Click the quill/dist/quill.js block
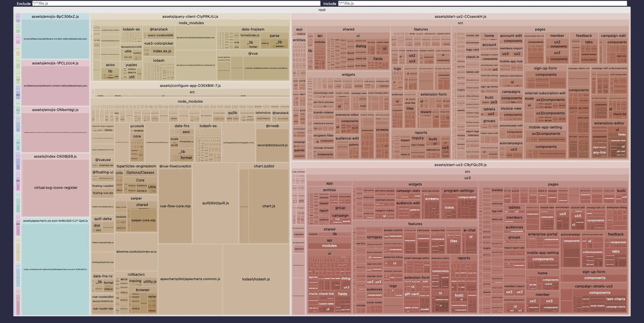The width and height of the screenshot is (644, 323). point(215,203)
